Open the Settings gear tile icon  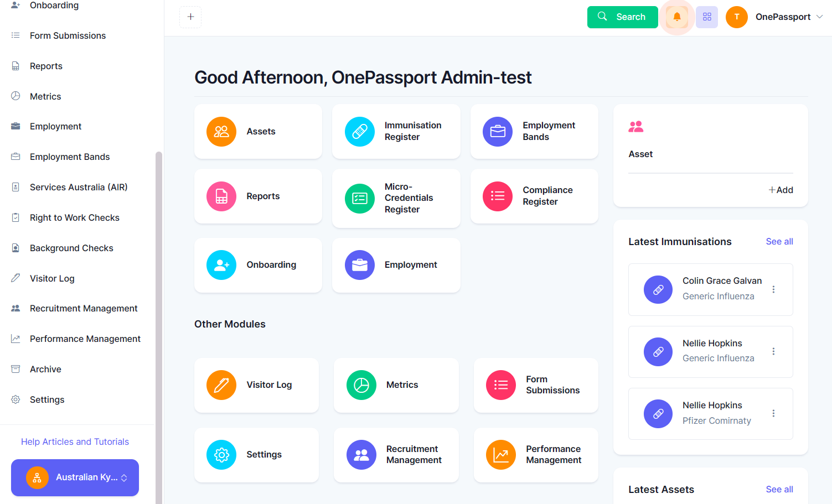coord(221,455)
